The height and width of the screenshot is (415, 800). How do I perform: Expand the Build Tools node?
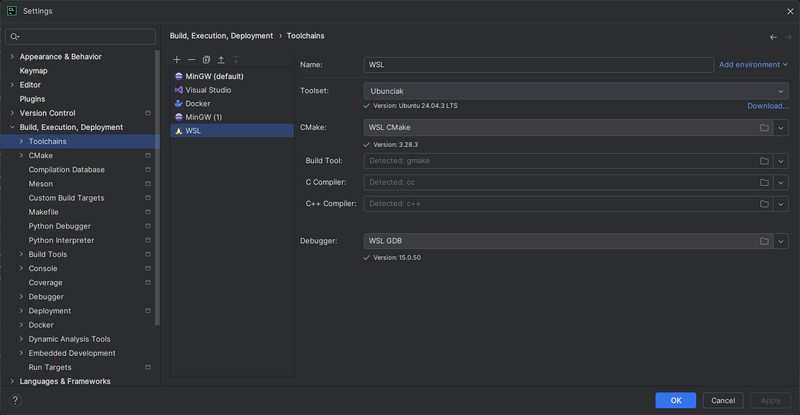[x=21, y=254]
